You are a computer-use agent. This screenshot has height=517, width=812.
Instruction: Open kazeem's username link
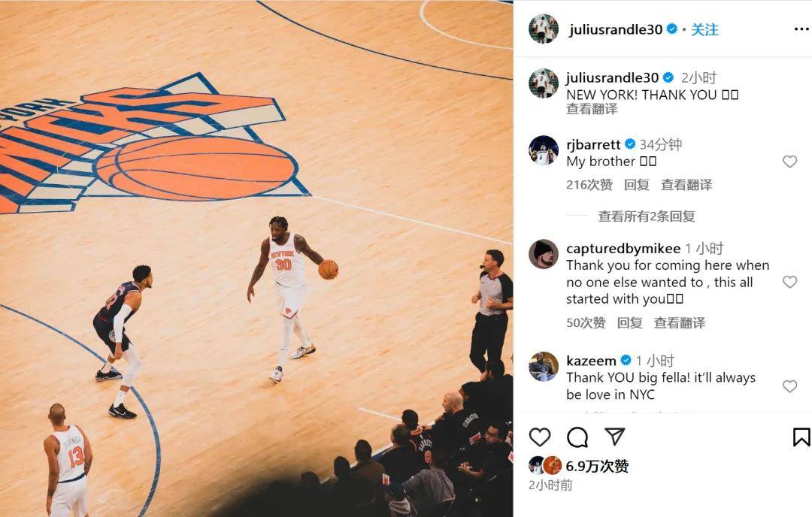point(591,360)
